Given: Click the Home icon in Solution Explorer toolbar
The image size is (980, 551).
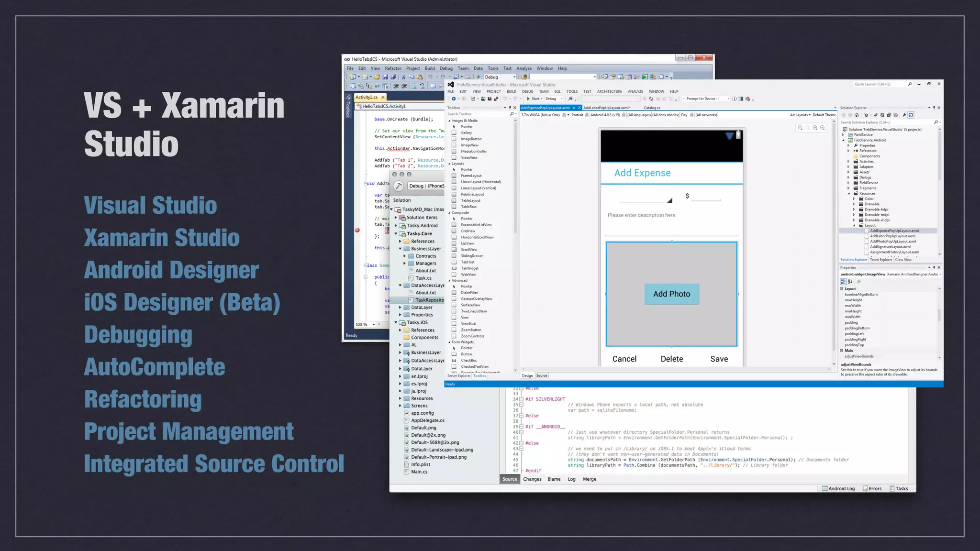Looking at the screenshot, I should (857, 115).
